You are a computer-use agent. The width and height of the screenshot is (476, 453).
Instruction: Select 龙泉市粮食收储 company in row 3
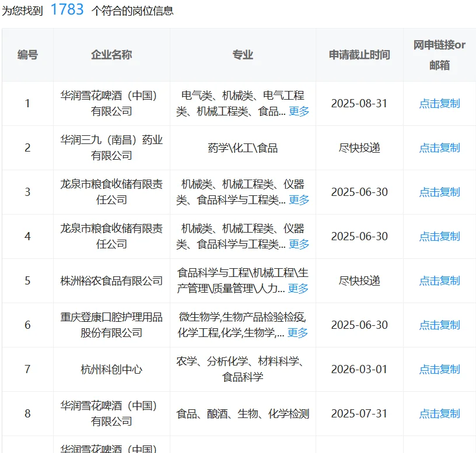click(111, 192)
